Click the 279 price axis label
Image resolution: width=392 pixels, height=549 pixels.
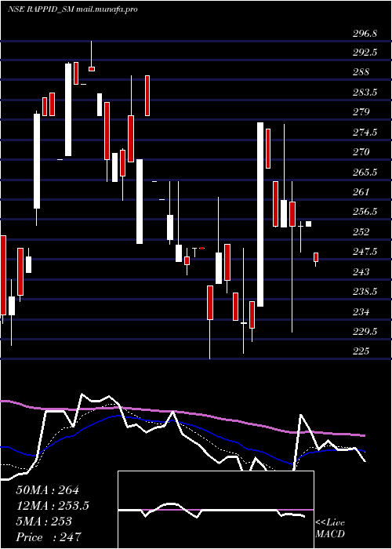click(361, 112)
